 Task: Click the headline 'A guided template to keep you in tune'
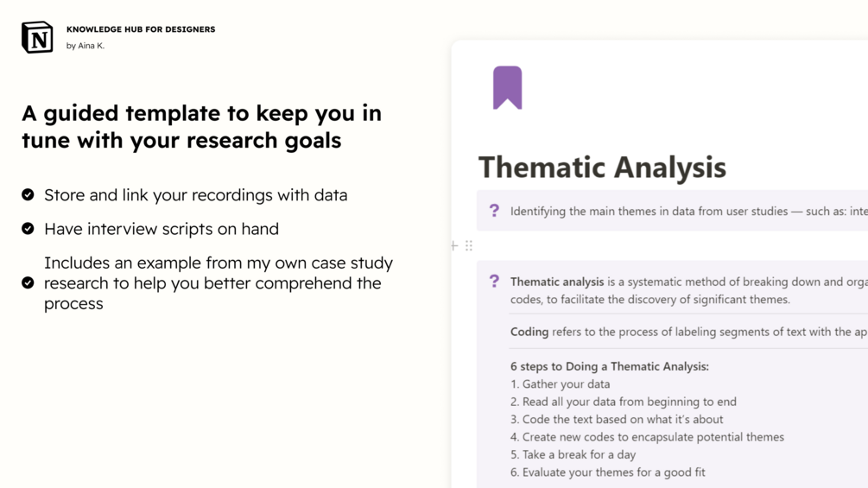click(201, 126)
